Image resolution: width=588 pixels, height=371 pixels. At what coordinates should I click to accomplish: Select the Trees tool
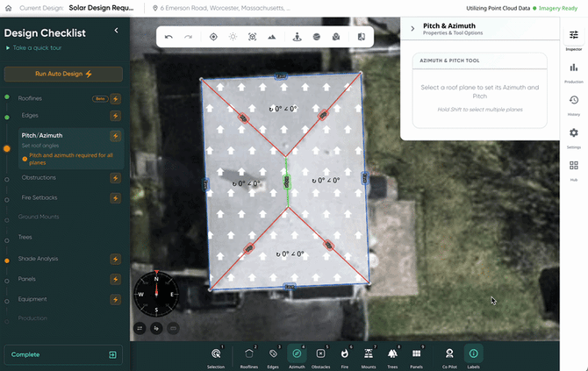click(392, 358)
